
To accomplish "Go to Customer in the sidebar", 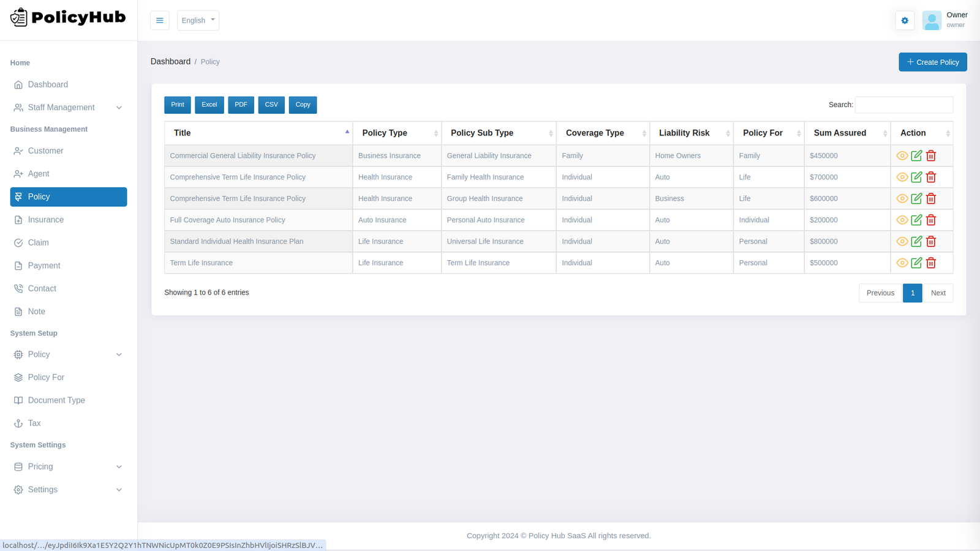I will click(45, 151).
